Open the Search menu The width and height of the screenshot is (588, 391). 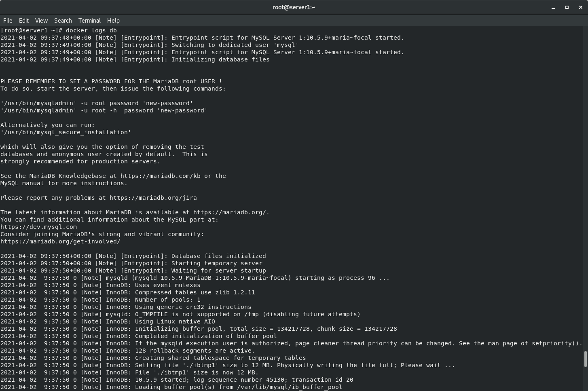click(x=63, y=21)
